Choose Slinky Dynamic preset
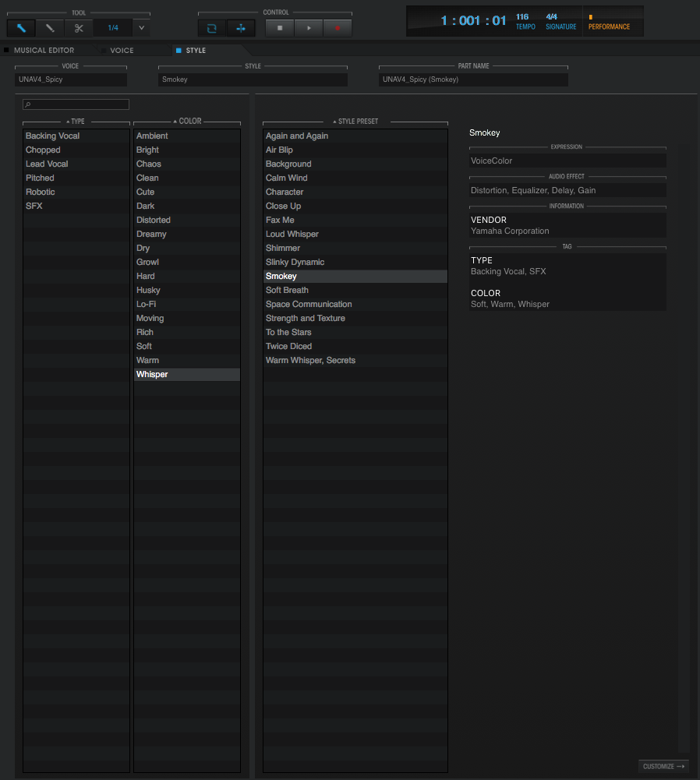The height and width of the screenshot is (780, 700). [355, 262]
